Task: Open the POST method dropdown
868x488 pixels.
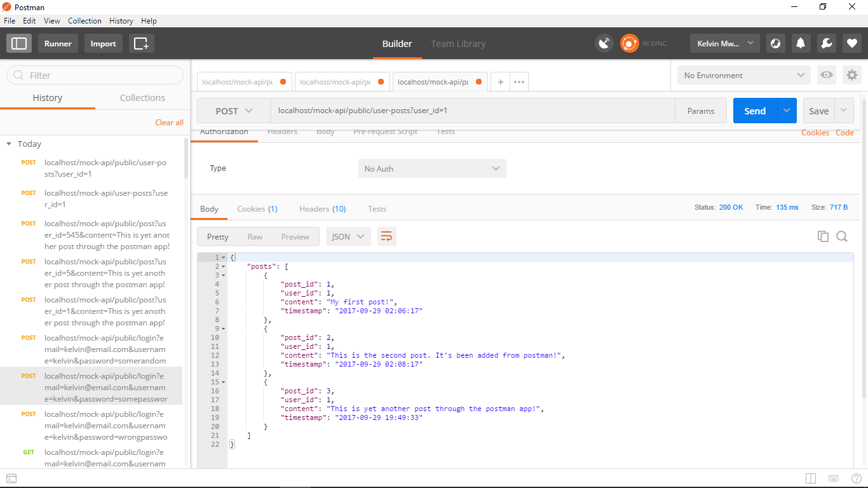Action: 234,111
